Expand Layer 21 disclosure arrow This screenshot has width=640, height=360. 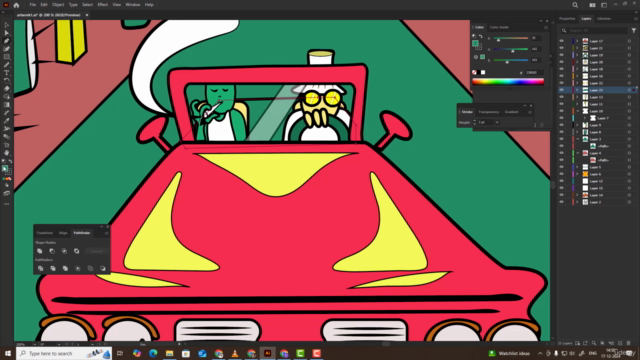(578, 48)
